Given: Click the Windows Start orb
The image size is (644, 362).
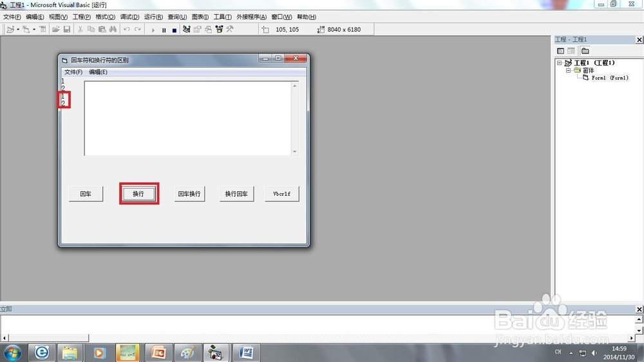Looking at the screenshot, I should click(12, 353).
